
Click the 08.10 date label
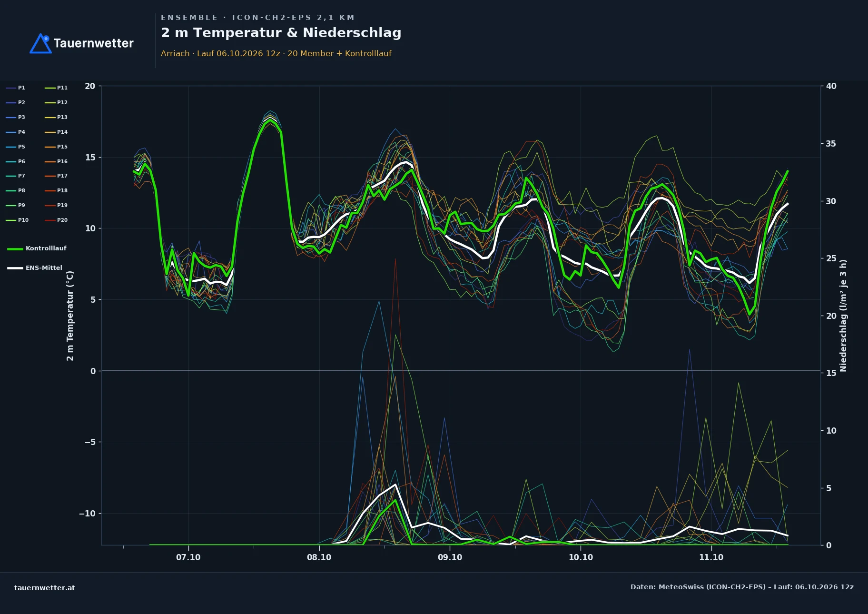(319, 557)
